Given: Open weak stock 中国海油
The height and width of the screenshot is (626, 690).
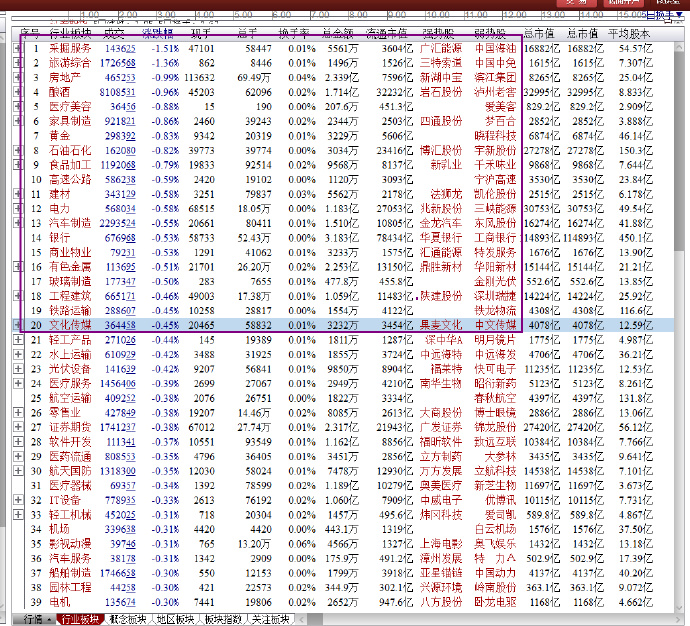Looking at the screenshot, I should 495,48.
